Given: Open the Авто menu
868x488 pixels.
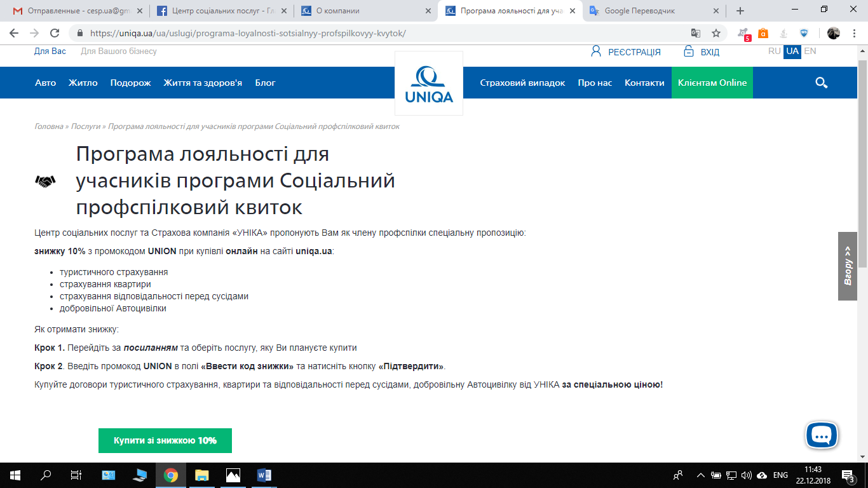Looking at the screenshot, I should [x=45, y=83].
